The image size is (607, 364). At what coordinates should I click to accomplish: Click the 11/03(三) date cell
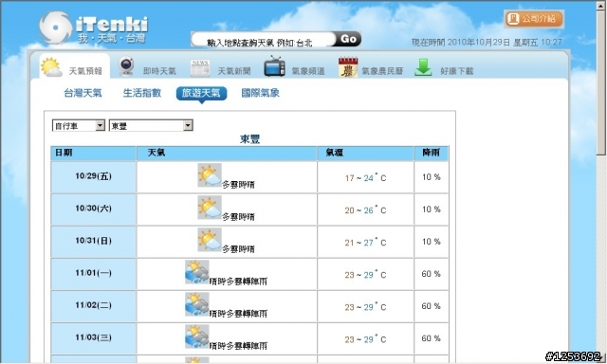[93, 337]
